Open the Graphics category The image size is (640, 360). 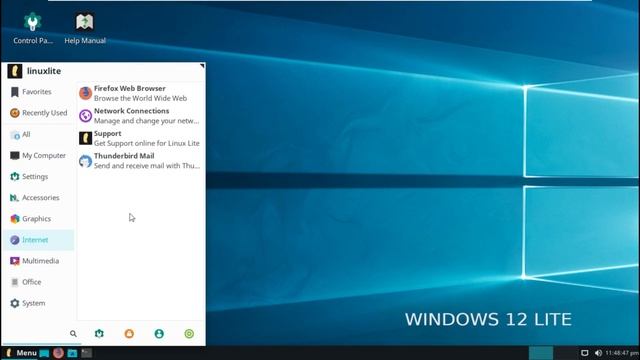point(38,219)
